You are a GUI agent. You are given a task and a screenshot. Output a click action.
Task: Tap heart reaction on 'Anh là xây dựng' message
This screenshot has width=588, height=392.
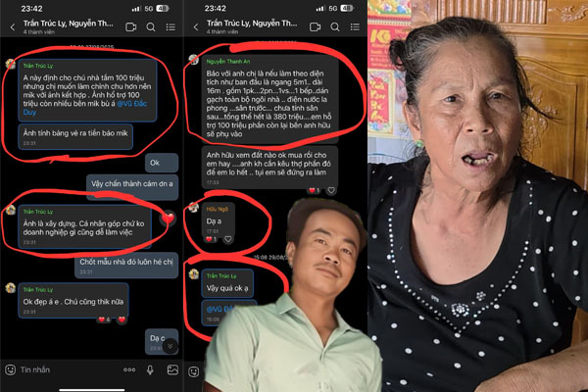tap(168, 217)
